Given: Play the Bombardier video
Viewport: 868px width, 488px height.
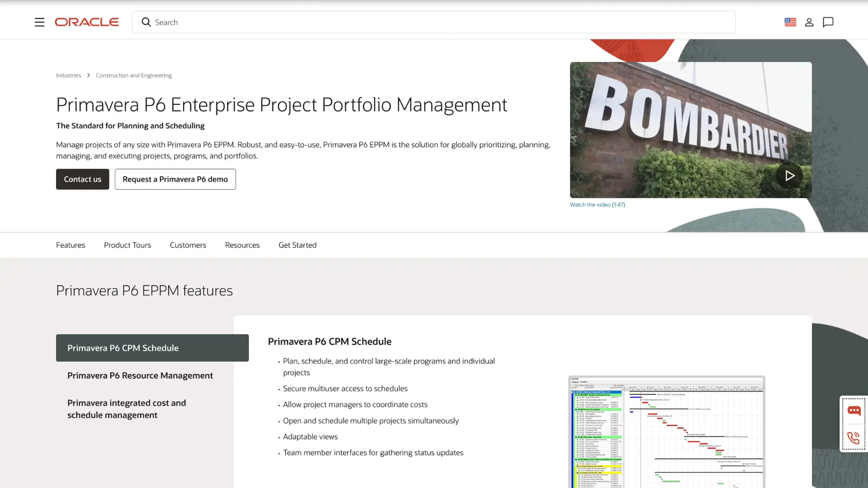Looking at the screenshot, I should click(789, 175).
